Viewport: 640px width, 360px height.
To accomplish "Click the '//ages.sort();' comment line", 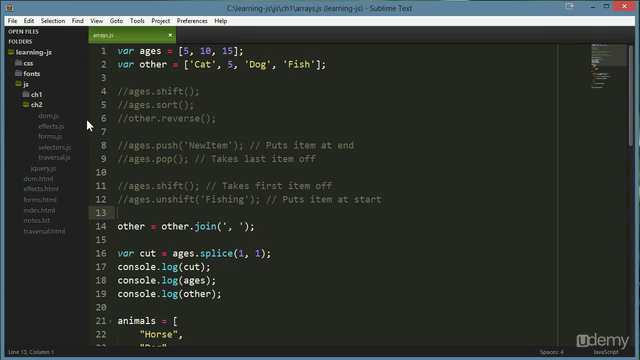I will (x=156, y=105).
